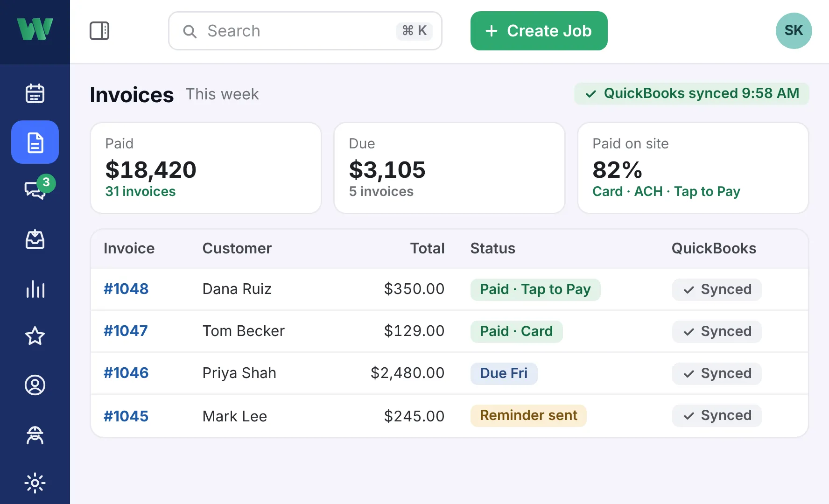Click the 'Reminder sent' status badge
Viewport: 829px width, 504px height.
click(x=528, y=415)
